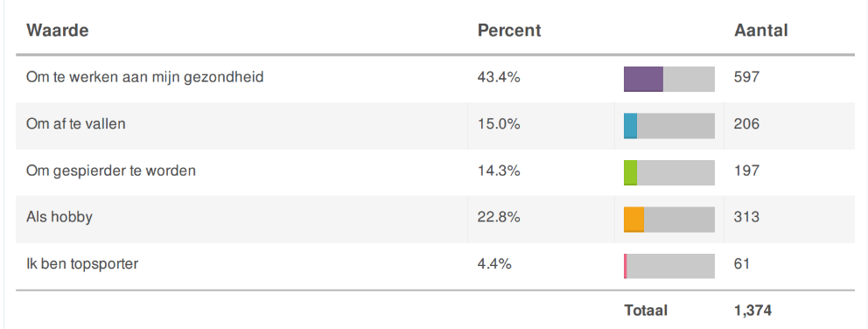
Task: Click the count 597
Action: (746, 78)
